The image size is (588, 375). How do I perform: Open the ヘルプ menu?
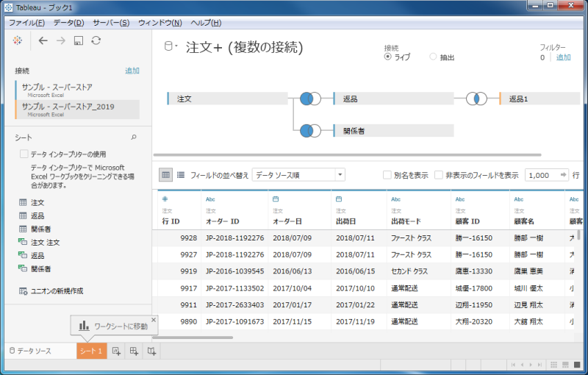click(x=206, y=23)
